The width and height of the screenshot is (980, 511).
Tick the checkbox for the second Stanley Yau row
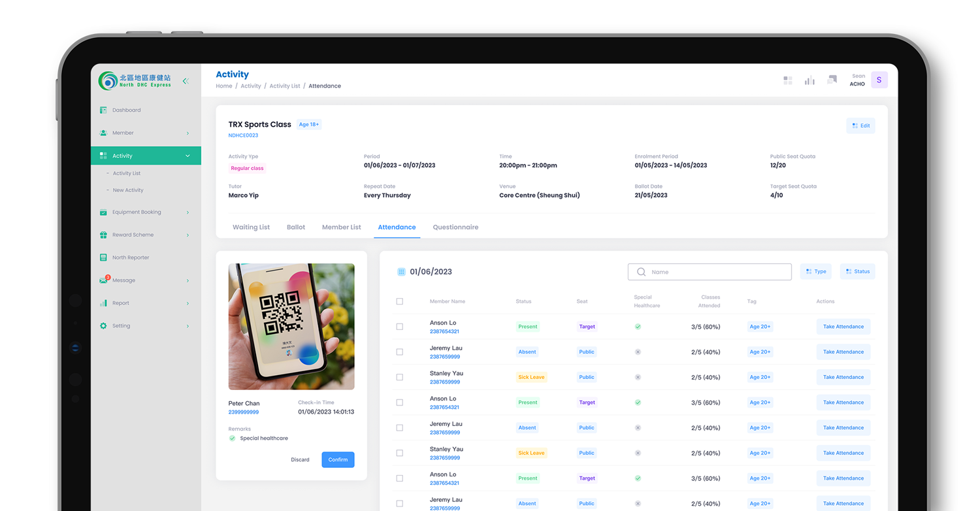point(400,453)
